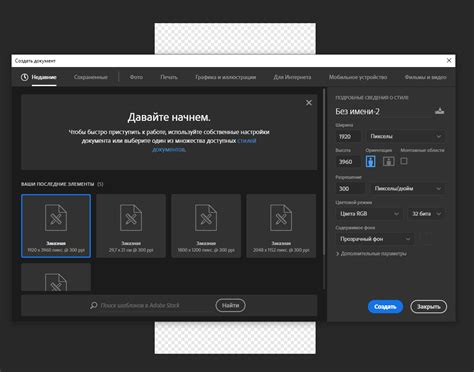This screenshot has width=474, height=372.
Task: Pick the 1600 x 1200 recent preset
Action: point(206,226)
